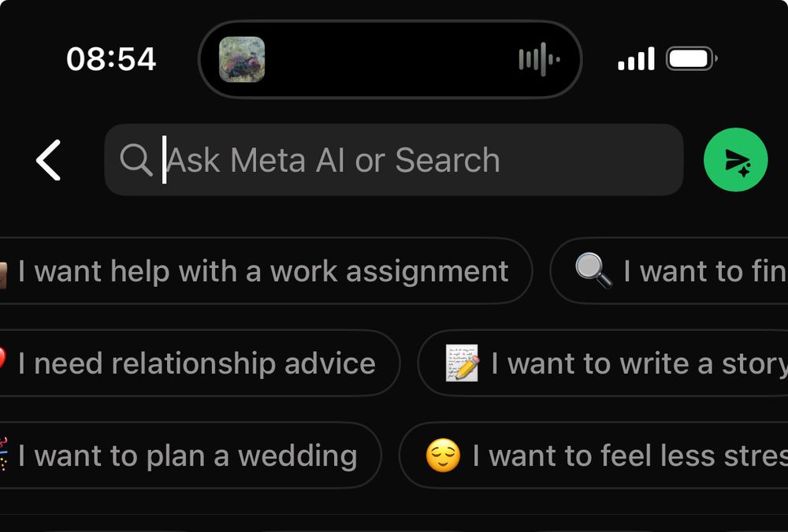Tap the back chevron arrow
Screen dimensions: 788x532
[49, 160]
